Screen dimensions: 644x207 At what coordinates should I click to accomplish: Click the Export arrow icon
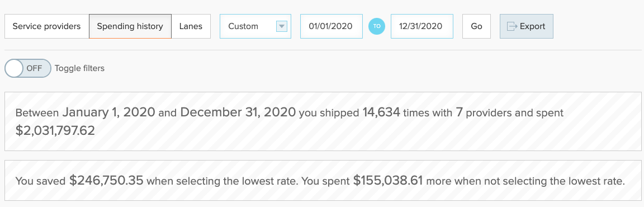(x=512, y=26)
